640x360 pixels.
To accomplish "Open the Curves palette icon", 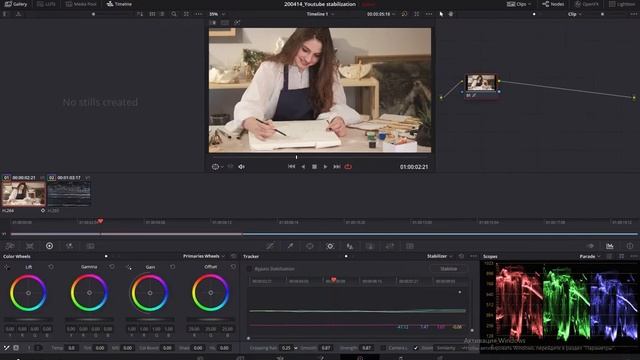I will point(270,246).
